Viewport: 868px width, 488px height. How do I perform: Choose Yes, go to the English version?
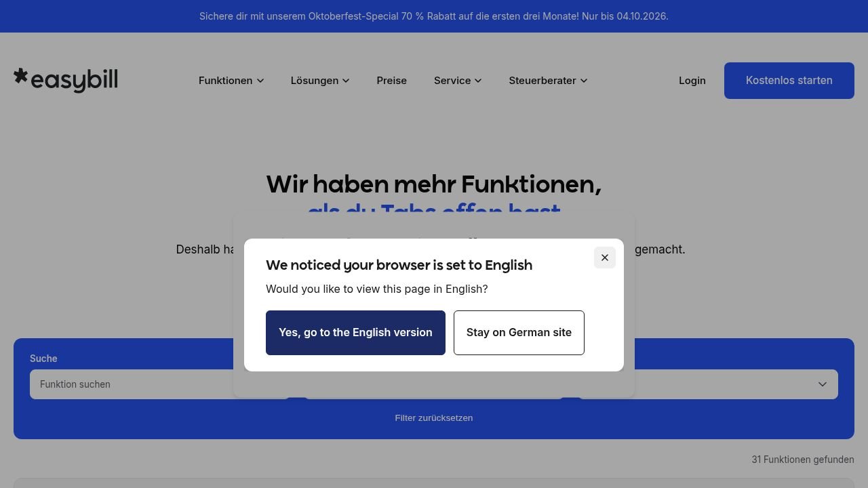(x=355, y=332)
